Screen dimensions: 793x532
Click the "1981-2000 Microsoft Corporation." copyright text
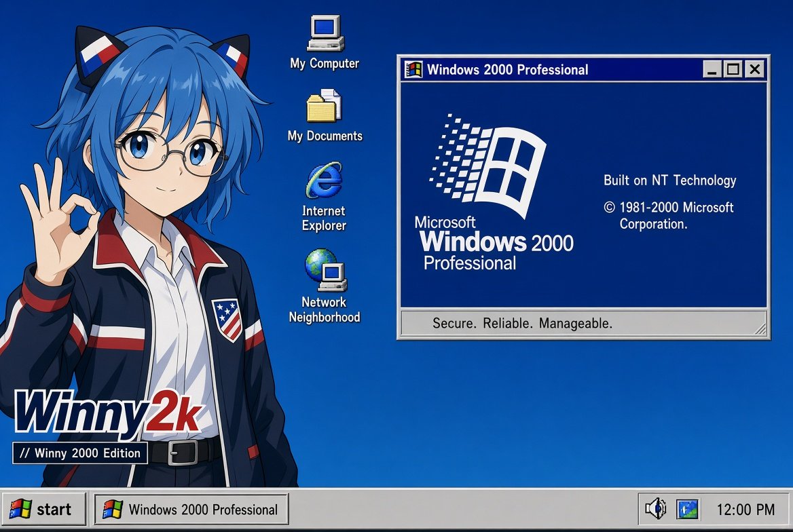point(669,215)
